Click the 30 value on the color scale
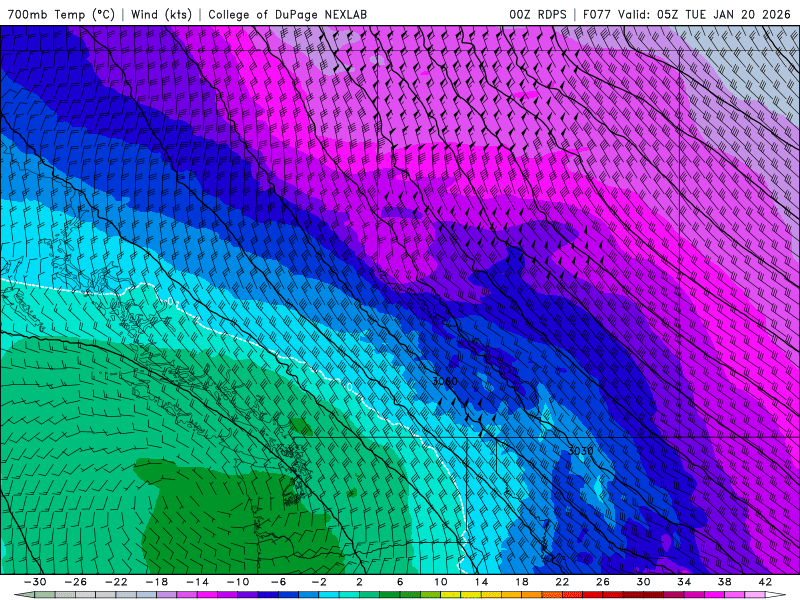Screen dimensions: 800x600 pyautogui.click(x=643, y=582)
